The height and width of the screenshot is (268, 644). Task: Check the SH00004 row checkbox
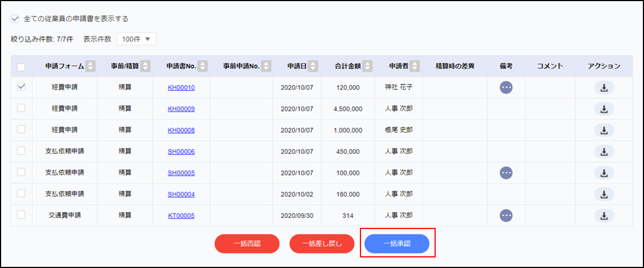(x=21, y=193)
